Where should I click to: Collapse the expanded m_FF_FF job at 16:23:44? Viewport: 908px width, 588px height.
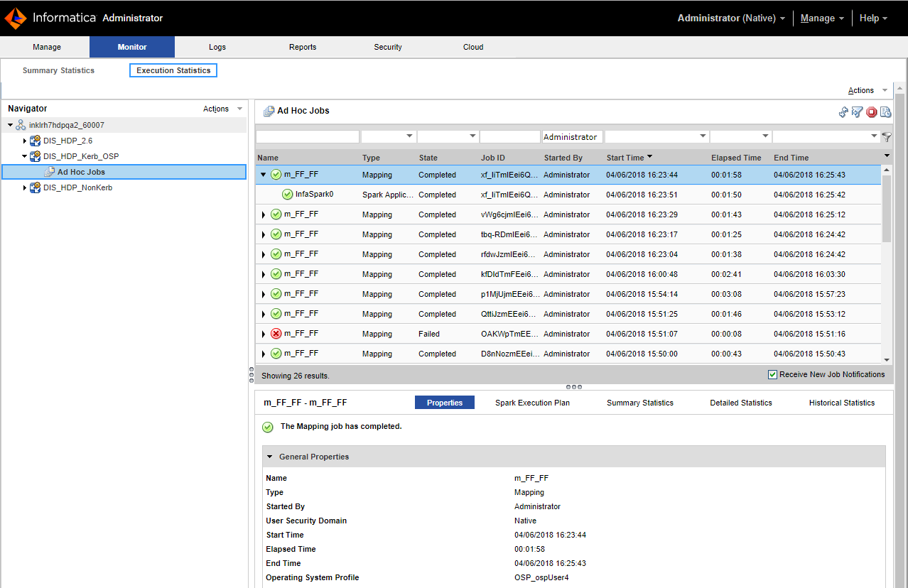pyautogui.click(x=264, y=175)
